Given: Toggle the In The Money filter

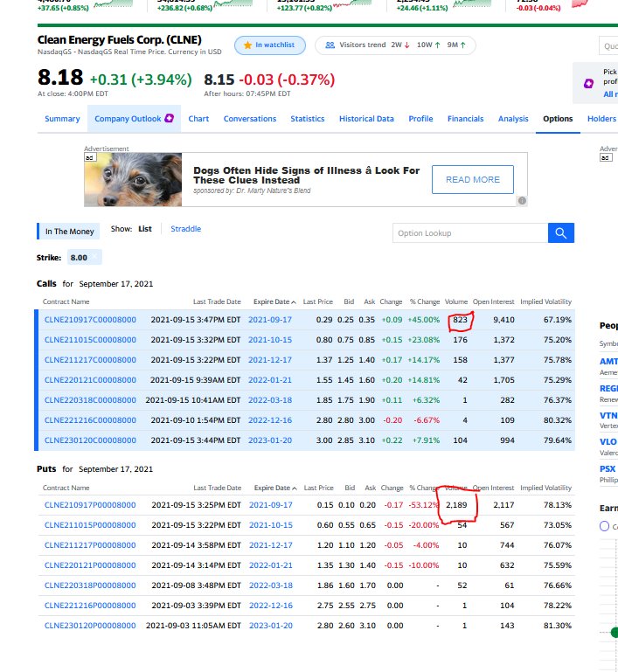Looking at the screenshot, I should tap(69, 232).
